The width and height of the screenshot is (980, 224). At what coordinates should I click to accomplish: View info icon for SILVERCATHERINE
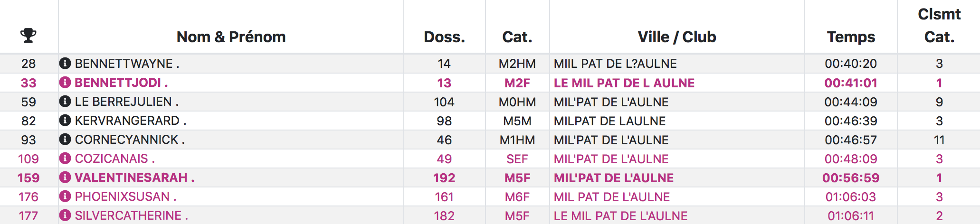tap(65, 215)
